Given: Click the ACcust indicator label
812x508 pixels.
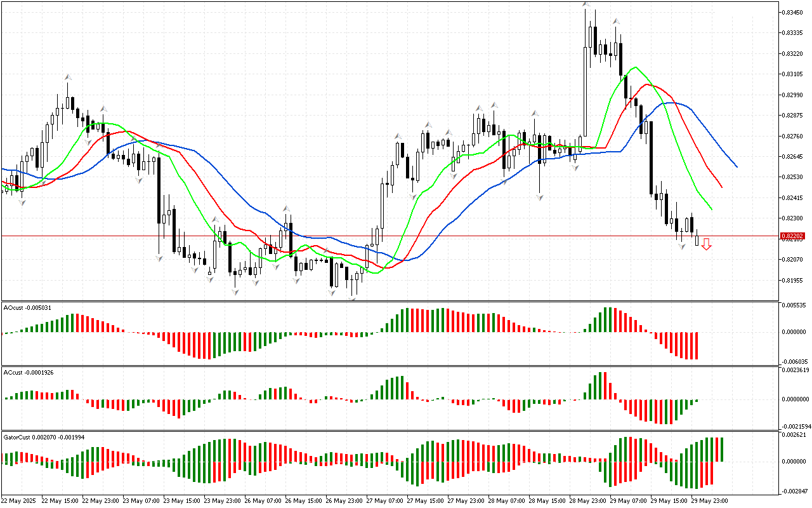Looking at the screenshot, I should [x=28, y=373].
